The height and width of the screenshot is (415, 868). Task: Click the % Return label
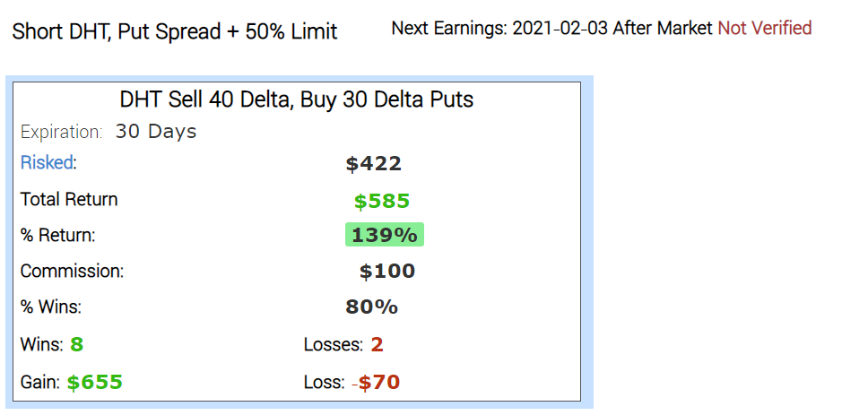(57, 236)
